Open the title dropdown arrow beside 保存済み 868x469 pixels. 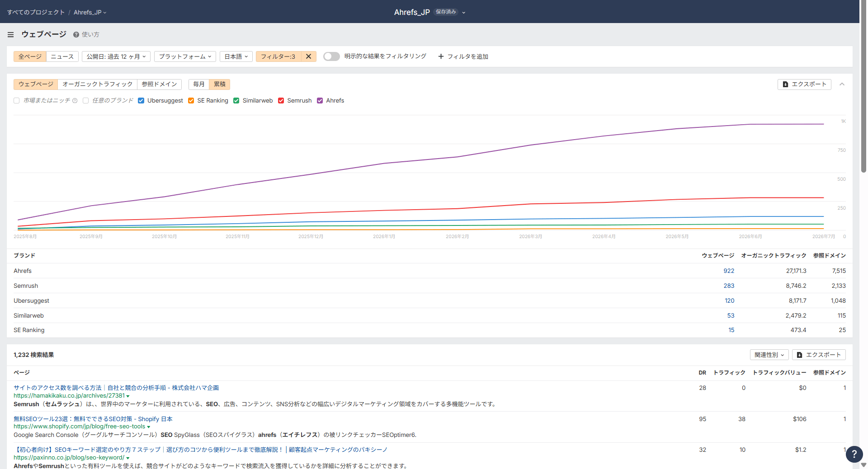[463, 13]
